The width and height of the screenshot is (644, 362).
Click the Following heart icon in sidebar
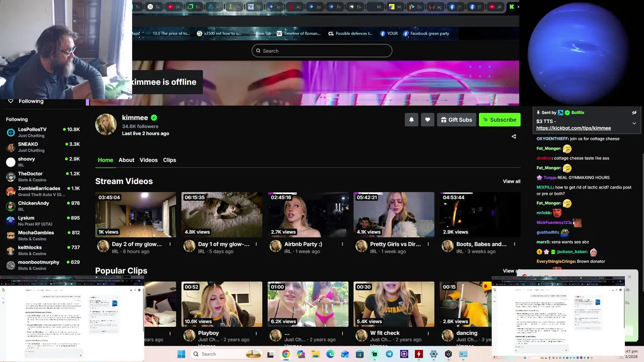[x=11, y=101]
